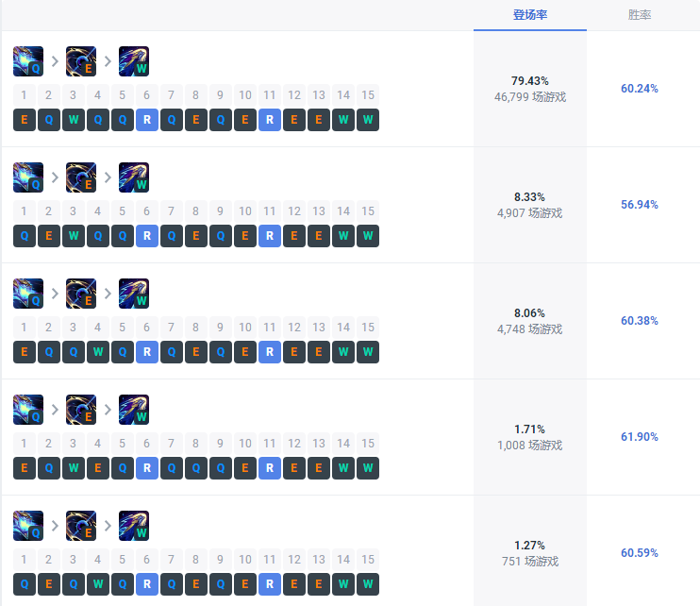The width and height of the screenshot is (700, 606).
Task: Click the 56.94% win rate value
Action: point(640,205)
